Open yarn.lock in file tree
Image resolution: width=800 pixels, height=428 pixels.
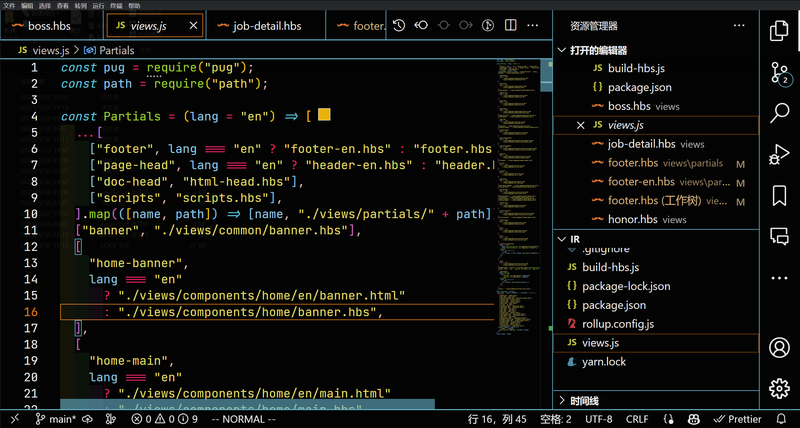[x=656, y=362]
